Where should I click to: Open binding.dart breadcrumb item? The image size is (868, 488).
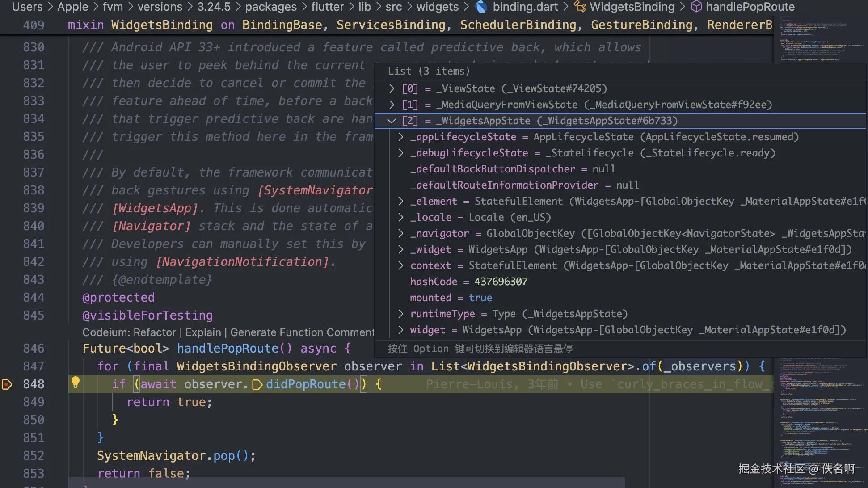click(525, 7)
